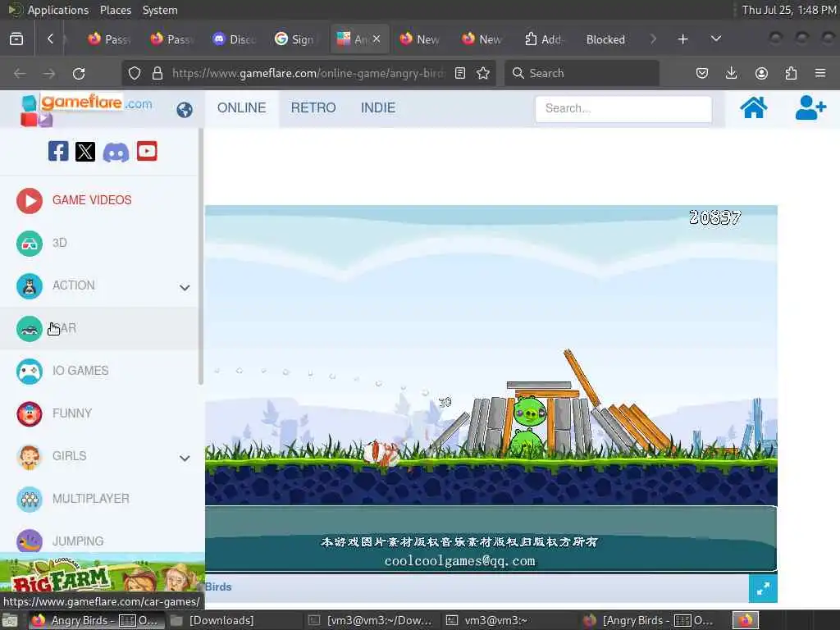Screen dimensions: 840x630
Task: Focus the URL address bar
Action: [308, 73]
